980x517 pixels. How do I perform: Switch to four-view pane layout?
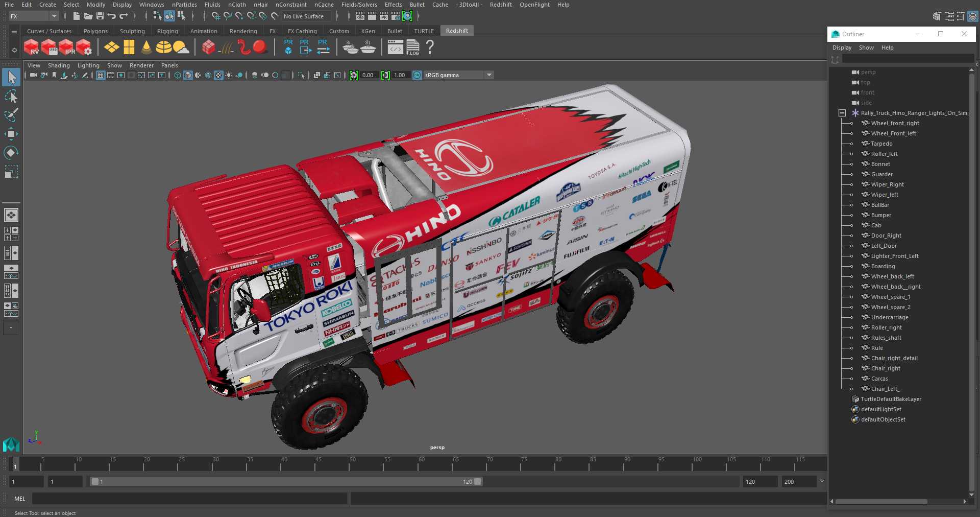coord(11,234)
